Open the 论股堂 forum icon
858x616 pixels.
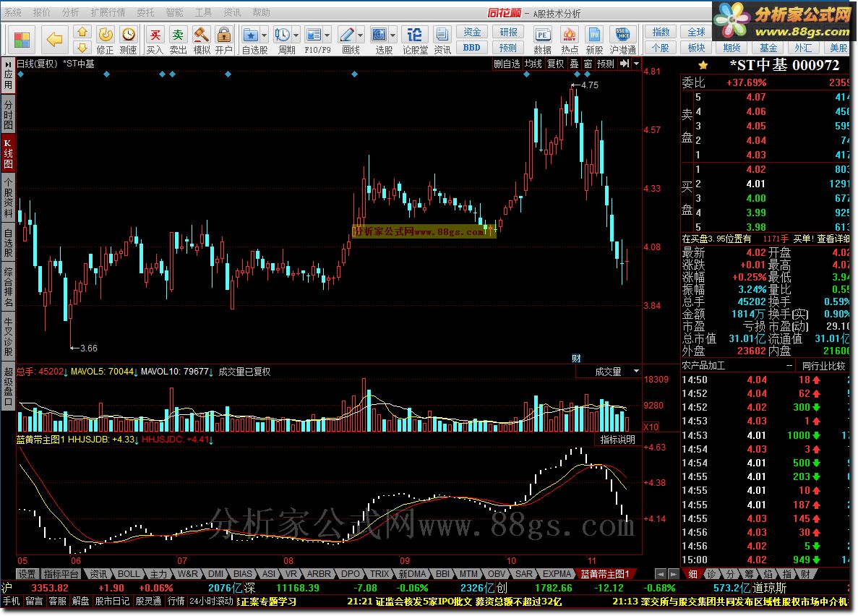[x=415, y=35]
